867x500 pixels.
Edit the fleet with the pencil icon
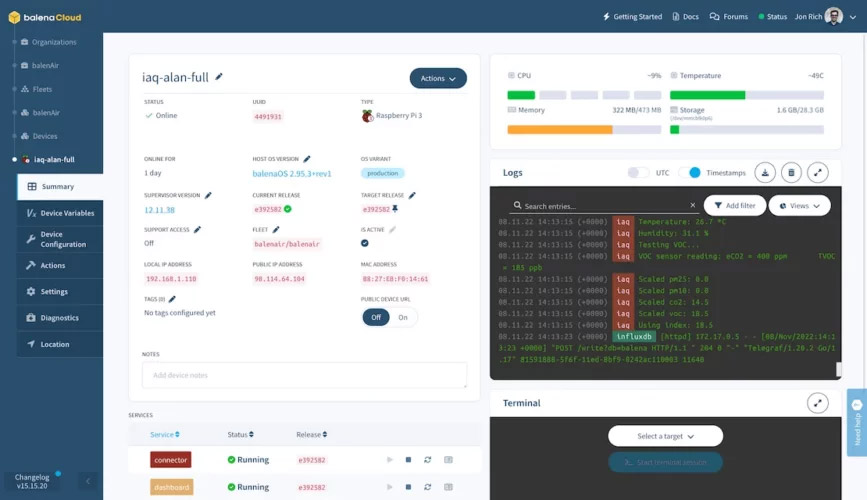[276, 230]
